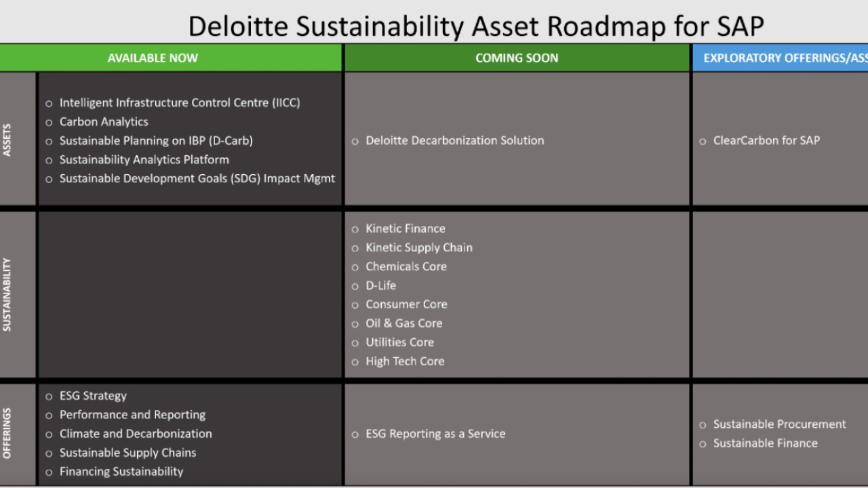This screenshot has height=488, width=868.
Task: Click the vertical "ASSETS" row label
Action: (7, 140)
